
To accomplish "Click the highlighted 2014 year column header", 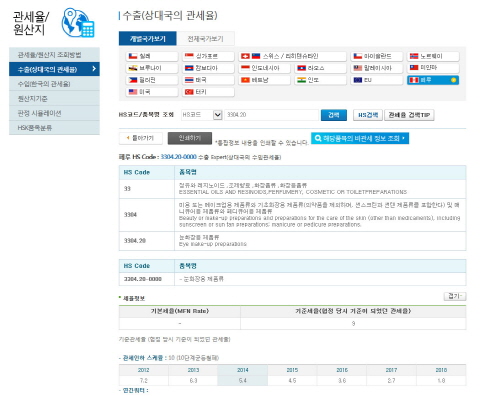I will coord(243,370).
